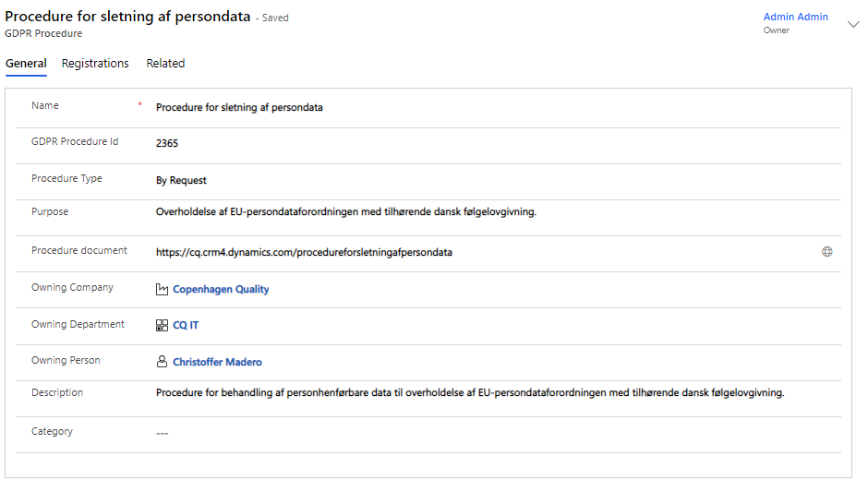Screen dimensions: 868x492
Task: Open Christoffer Madero's person record
Action: click(217, 362)
